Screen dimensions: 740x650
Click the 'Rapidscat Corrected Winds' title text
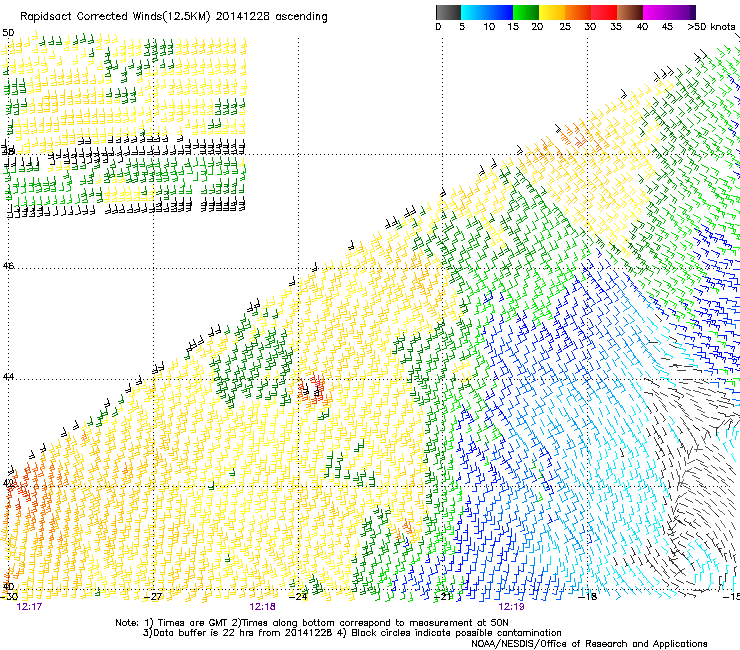pos(91,16)
